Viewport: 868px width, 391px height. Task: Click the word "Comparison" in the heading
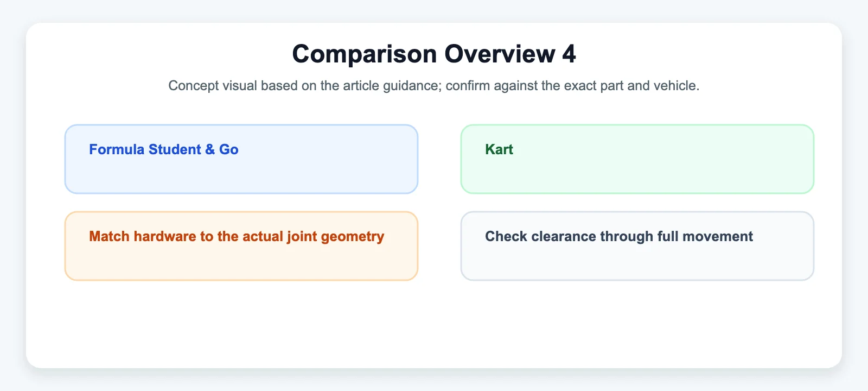[365, 54]
